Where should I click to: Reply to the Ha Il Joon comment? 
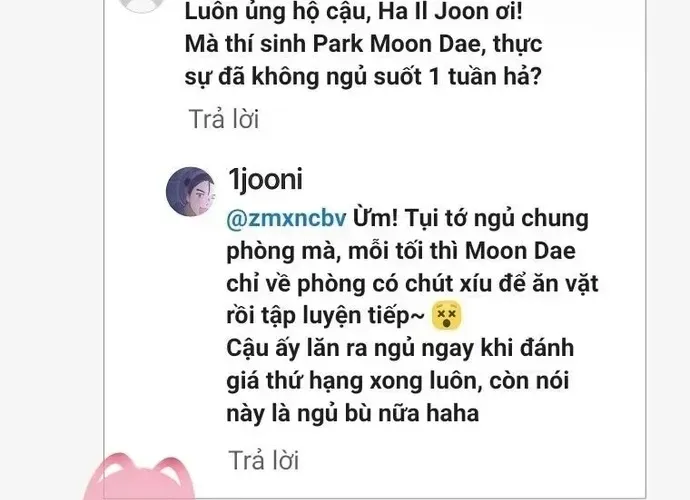(224, 119)
